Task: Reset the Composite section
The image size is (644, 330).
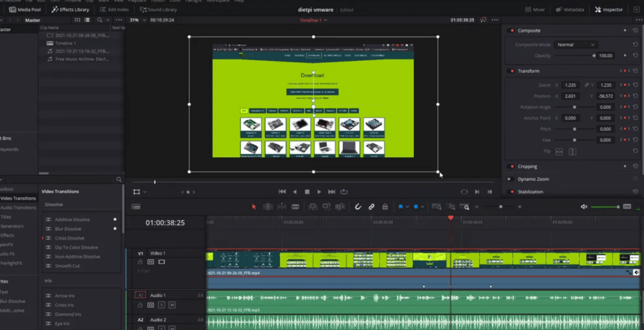Action: [635, 31]
